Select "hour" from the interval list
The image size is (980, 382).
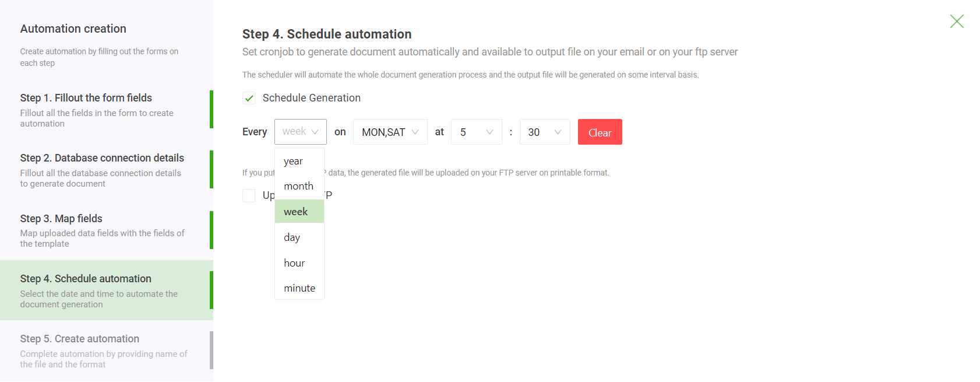(294, 262)
